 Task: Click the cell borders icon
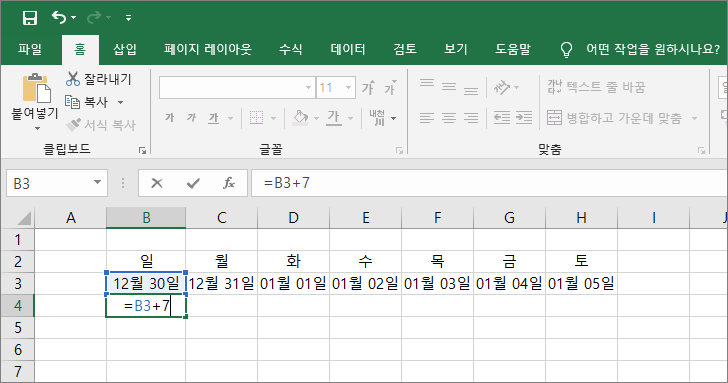coord(256,118)
